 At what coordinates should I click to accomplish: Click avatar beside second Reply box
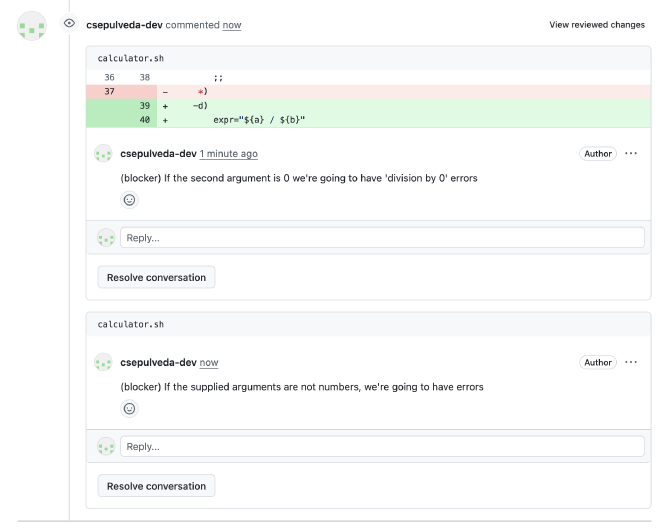[104, 447]
